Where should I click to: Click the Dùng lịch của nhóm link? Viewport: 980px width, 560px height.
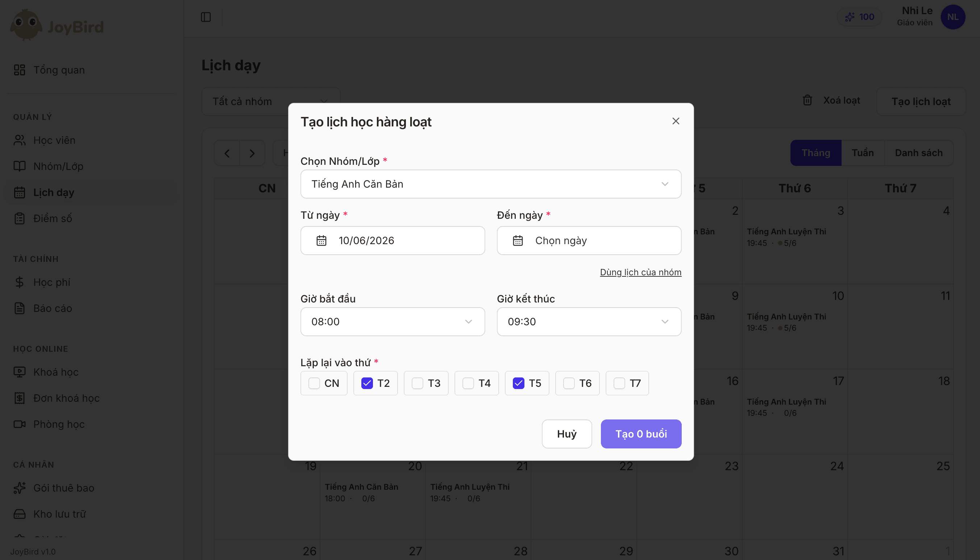(x=641, y=272)
